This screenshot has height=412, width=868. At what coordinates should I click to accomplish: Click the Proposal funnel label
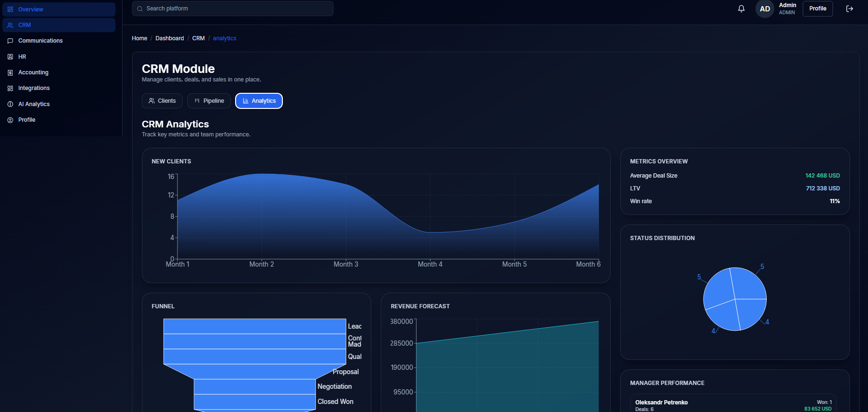click(346, 372)
